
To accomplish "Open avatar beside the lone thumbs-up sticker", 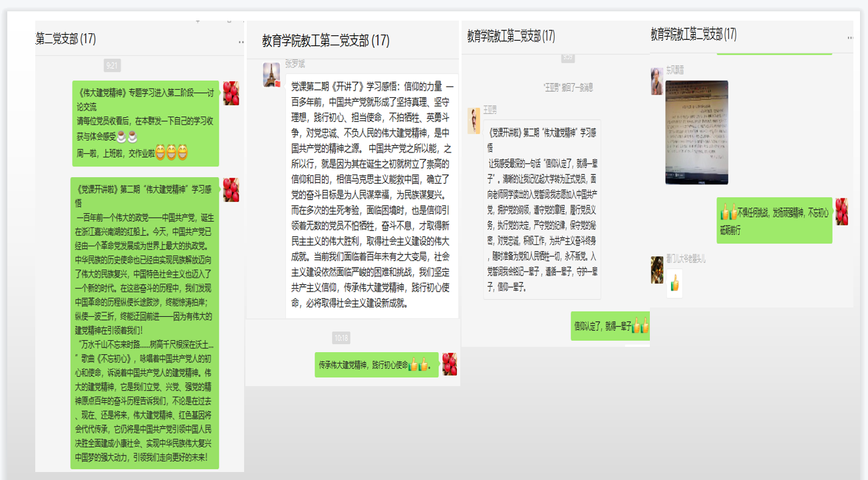I will point(657,270).
